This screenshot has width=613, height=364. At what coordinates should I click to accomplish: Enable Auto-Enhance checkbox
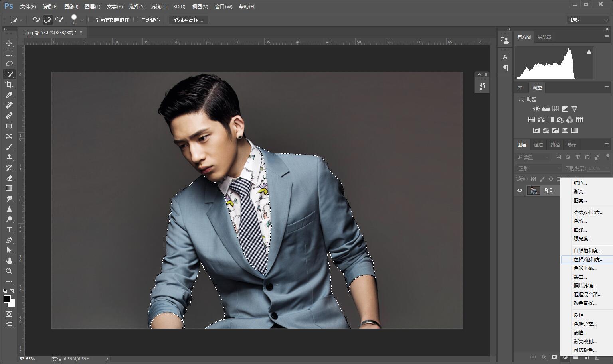(x=136, y=20)
